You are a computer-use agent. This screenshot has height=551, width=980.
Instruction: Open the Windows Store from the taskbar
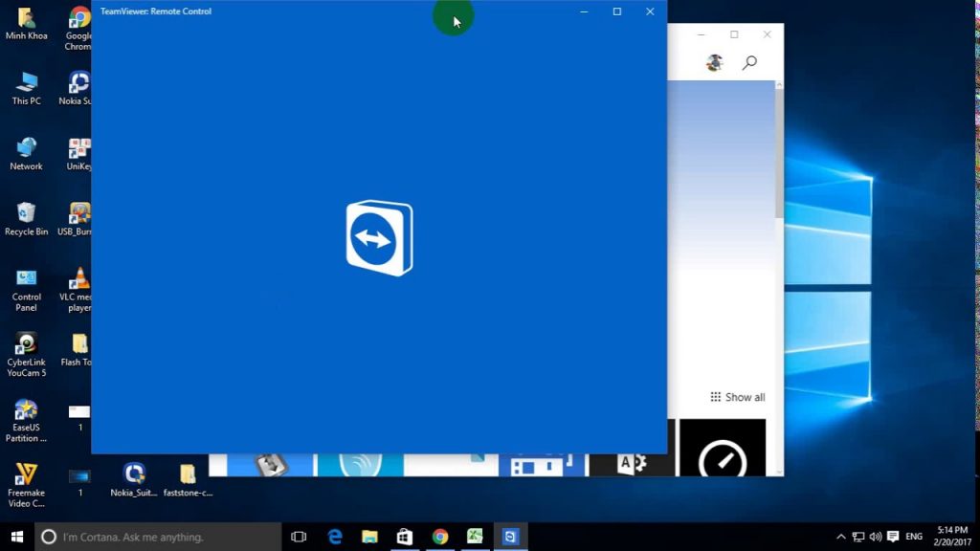(404, 537)
